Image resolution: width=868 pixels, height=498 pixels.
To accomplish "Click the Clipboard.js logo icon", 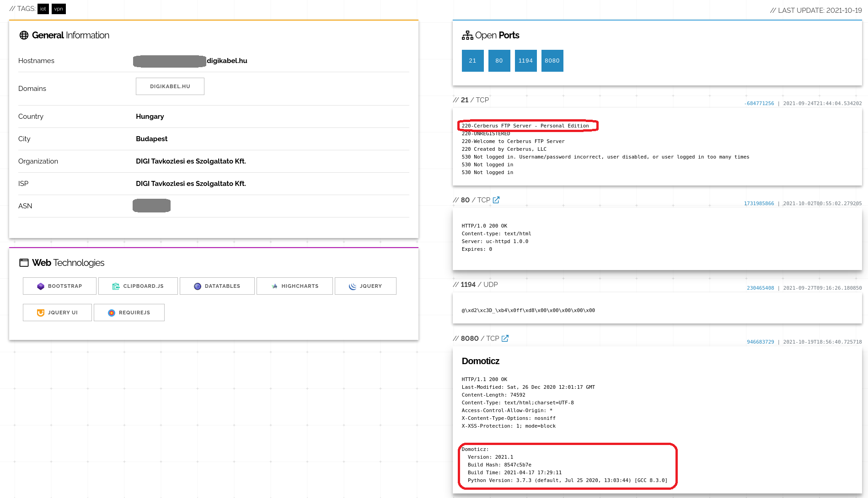I will coord(116,286).
